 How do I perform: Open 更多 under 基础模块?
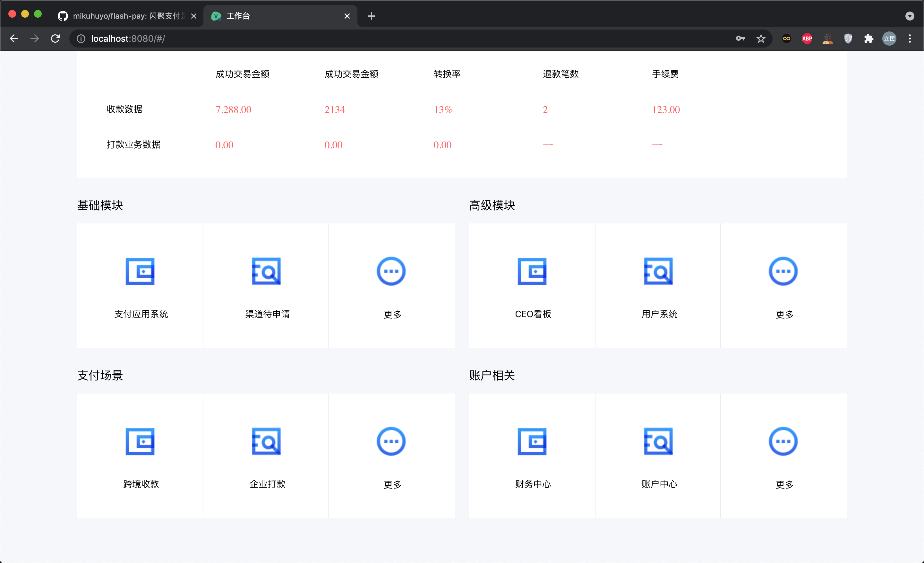point(391,271)
